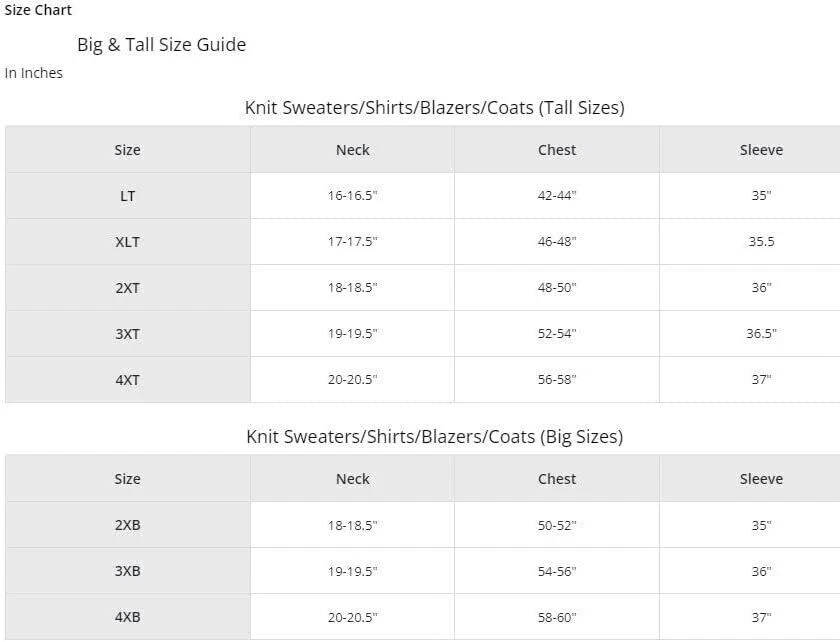
Task: Click the "Big & Tall Size Guide" title
Action: tap(161, 44)
